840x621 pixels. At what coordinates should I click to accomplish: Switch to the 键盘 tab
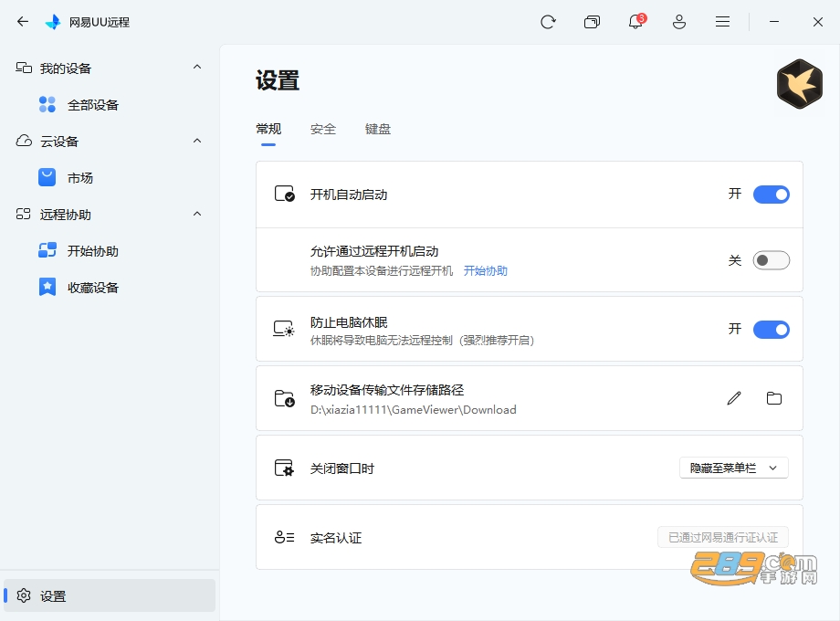378,129
